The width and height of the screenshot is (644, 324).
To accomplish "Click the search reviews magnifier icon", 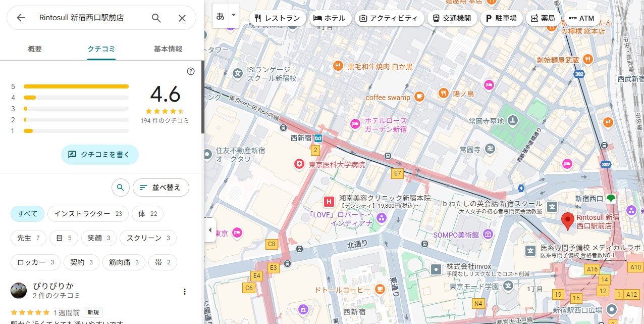I will pos(120,188).
